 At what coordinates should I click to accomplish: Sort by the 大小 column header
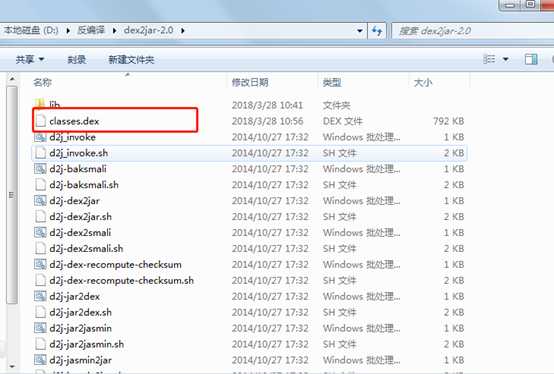click(423, 83)
